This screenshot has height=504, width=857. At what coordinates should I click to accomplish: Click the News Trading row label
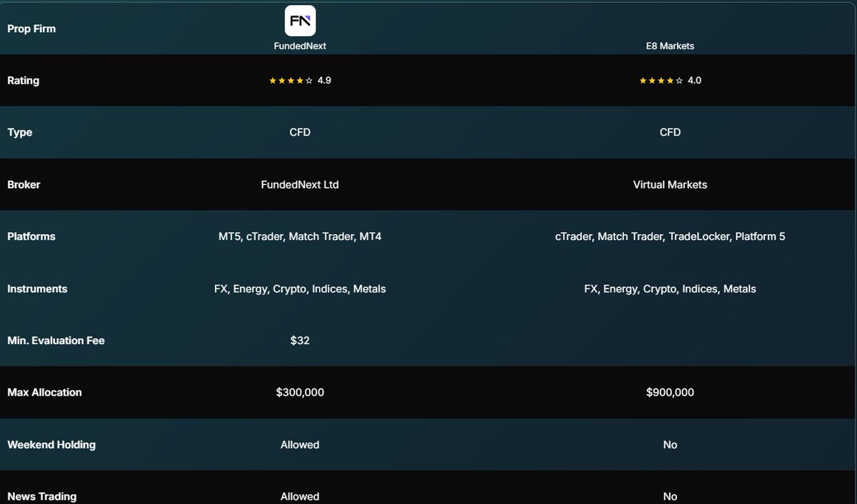[x=41, y=496]
